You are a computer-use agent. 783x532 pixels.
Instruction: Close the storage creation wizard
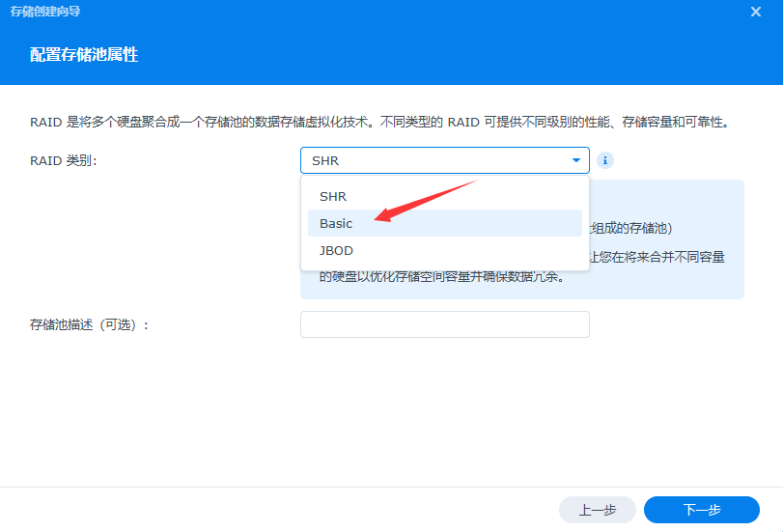click(756, 12)
